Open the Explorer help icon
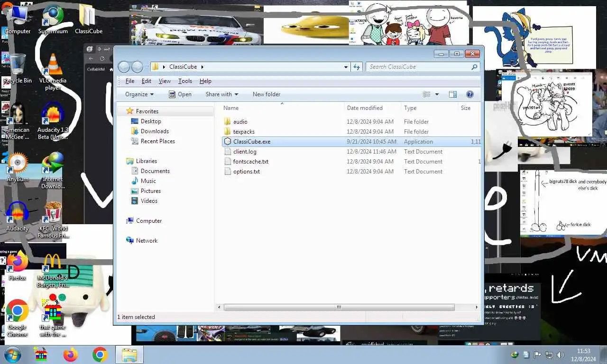607x364 pixels. (470, 94)
